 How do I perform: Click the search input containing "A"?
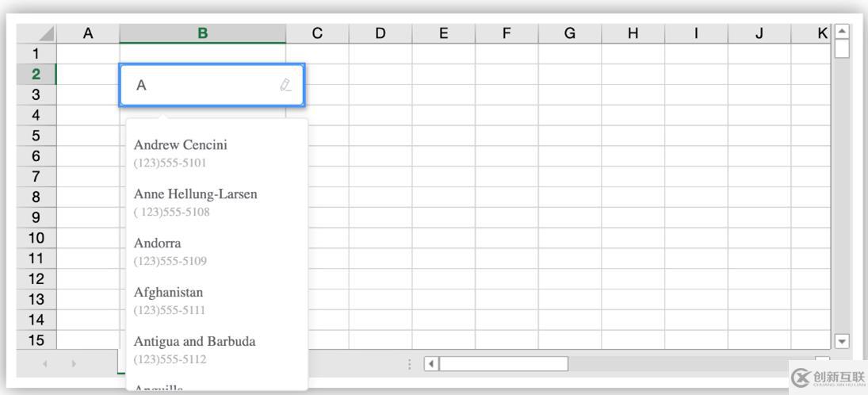(202, 85)
